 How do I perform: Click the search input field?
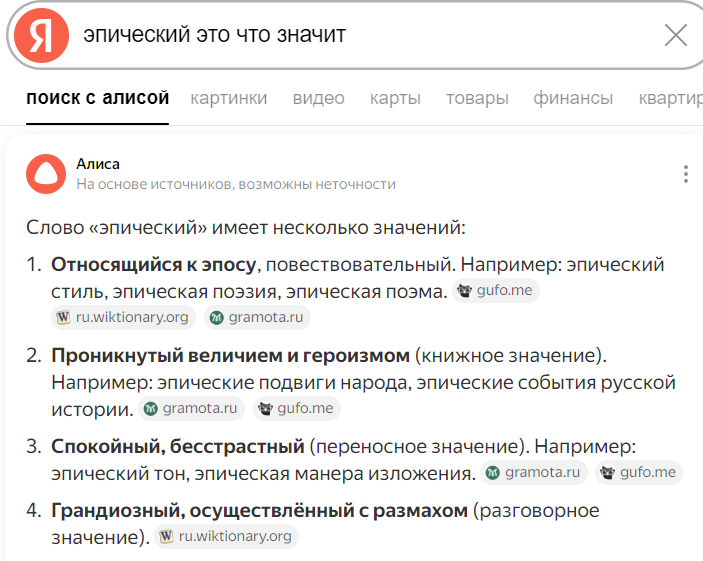coord(360,35)
